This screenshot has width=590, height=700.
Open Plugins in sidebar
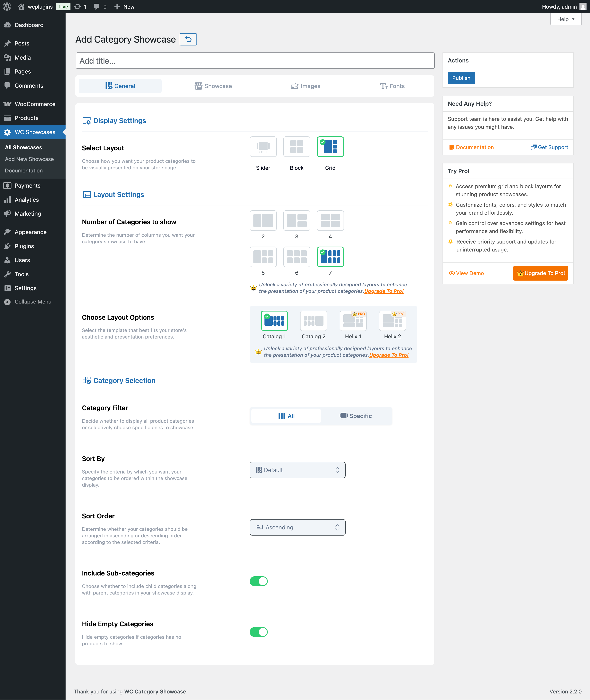click(x=33, y=246)
